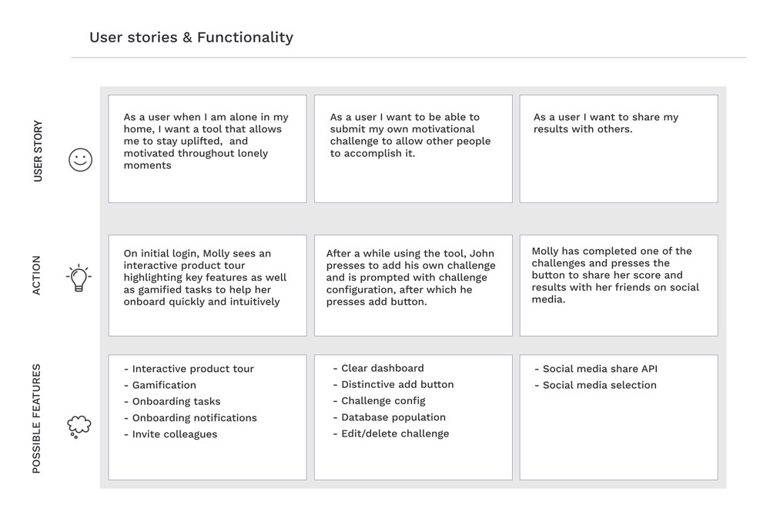Image resolution: width=770 pixels, height=532 pixels.
Task: Click the John adds challenge action card
Action: [x=413, y=286]
